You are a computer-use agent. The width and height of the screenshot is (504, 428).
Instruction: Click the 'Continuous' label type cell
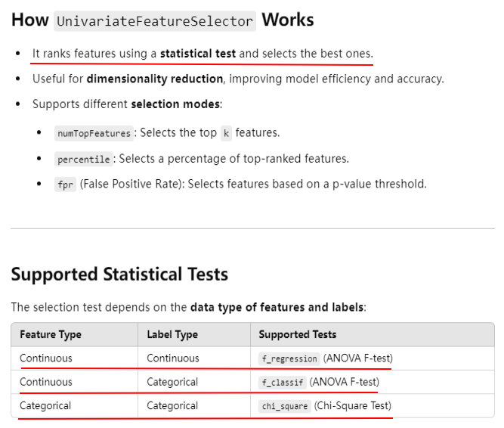click(x=173, y=358)
